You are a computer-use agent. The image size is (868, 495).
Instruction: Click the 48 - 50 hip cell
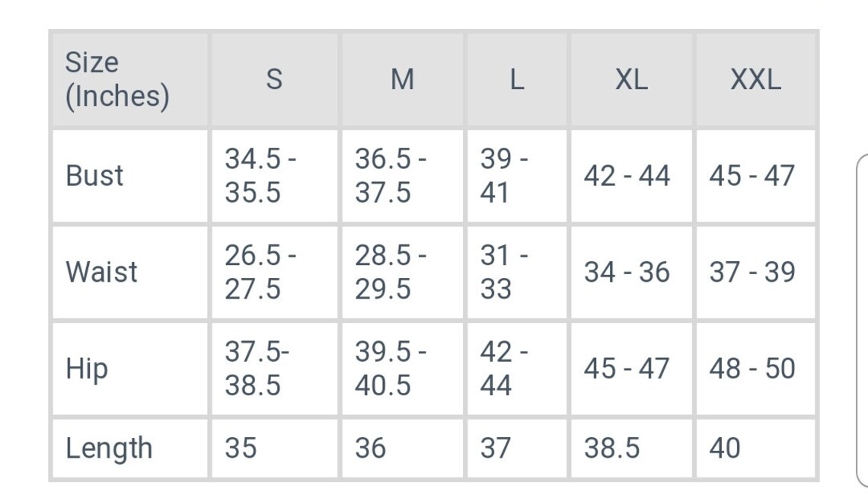(755, 369)
